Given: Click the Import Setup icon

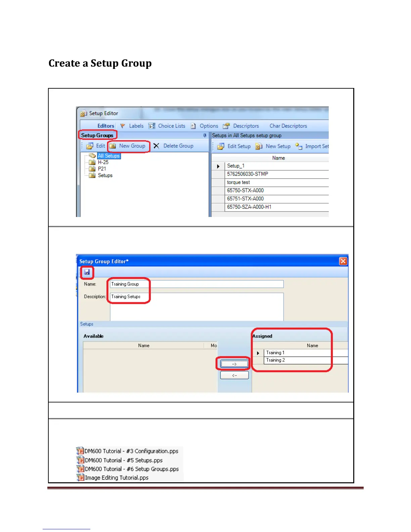Looking at the screenshot, I should point(299,146).
